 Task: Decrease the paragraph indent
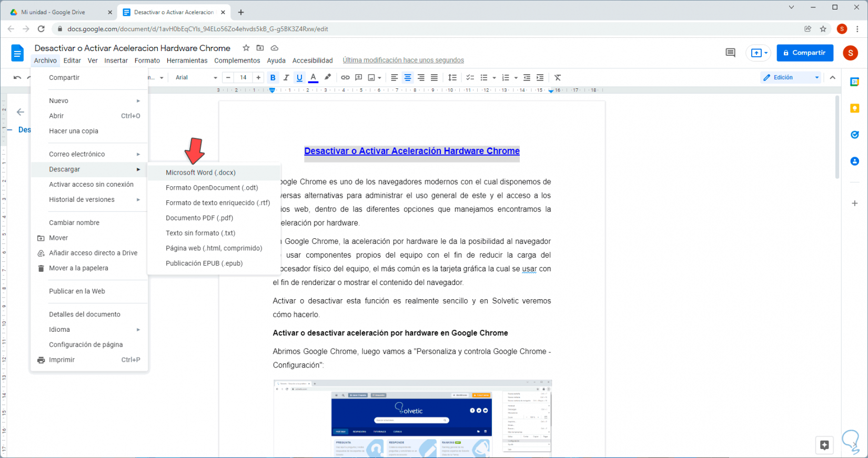coord(527,78)
